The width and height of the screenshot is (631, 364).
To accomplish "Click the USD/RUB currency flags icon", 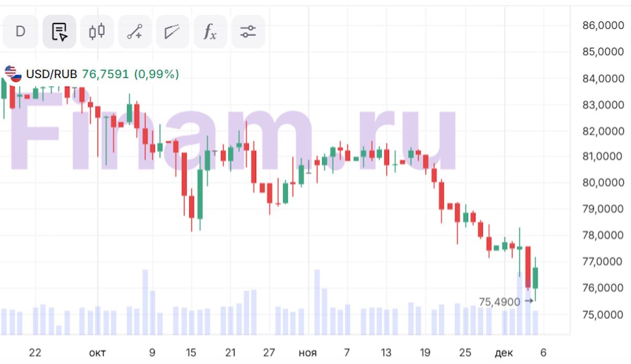I will coord(13,74).
